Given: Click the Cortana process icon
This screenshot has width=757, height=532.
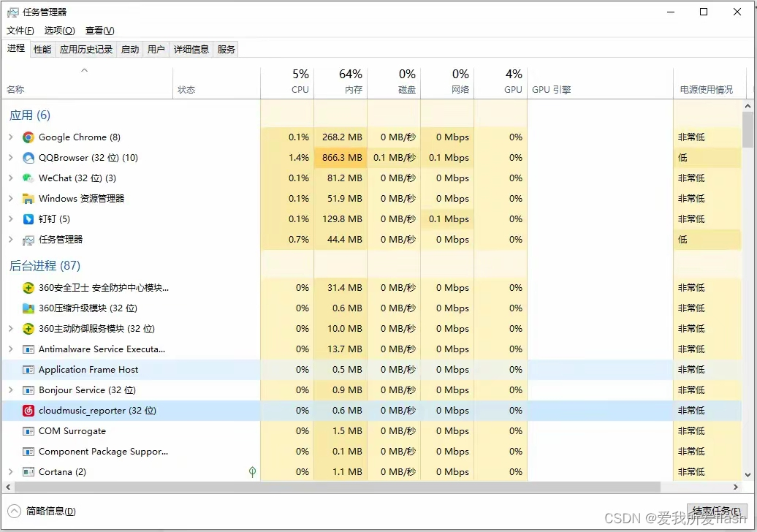Looking at the screenshot, I should [x=28, y=472].
